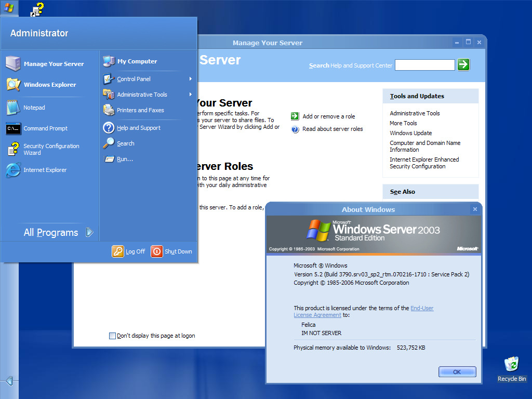Click the Log Off text label
Screen dimensions: 532x399
click(136, 252)
